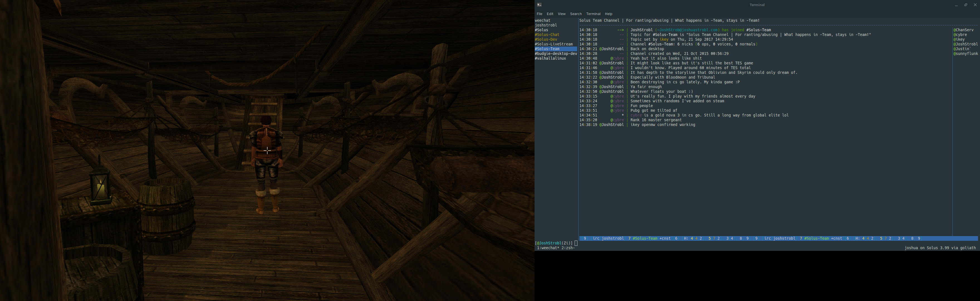This screenshot has height=301, width=980.
Task: Minimize the Terminal window
Action: 956,5
